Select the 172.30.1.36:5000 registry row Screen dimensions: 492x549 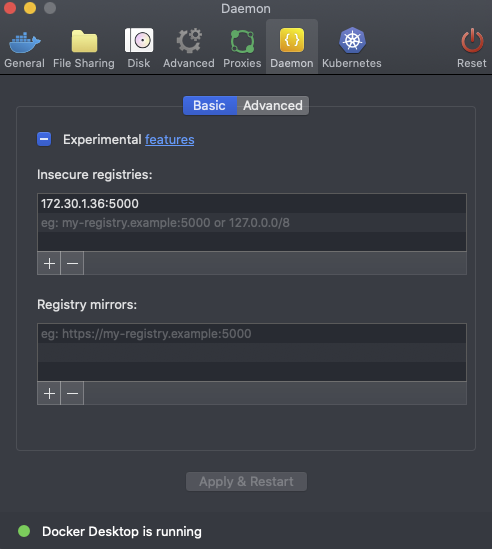(x=252, y=203)
